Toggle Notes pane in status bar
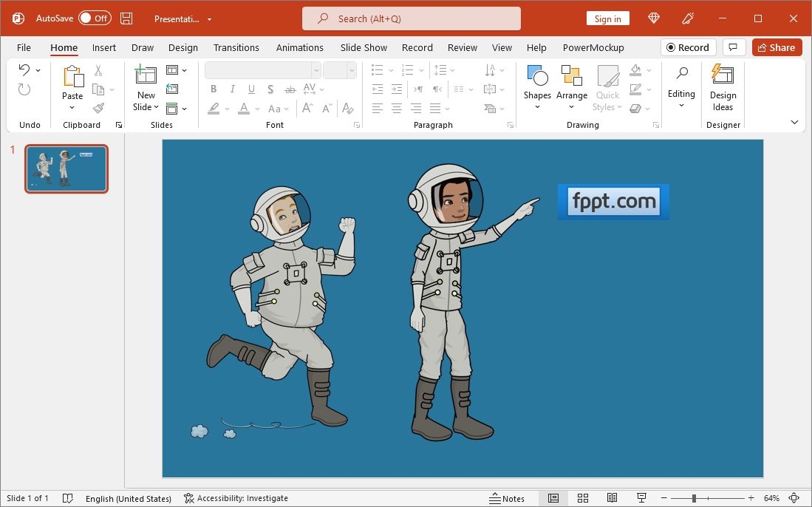 tap(507, 498)
